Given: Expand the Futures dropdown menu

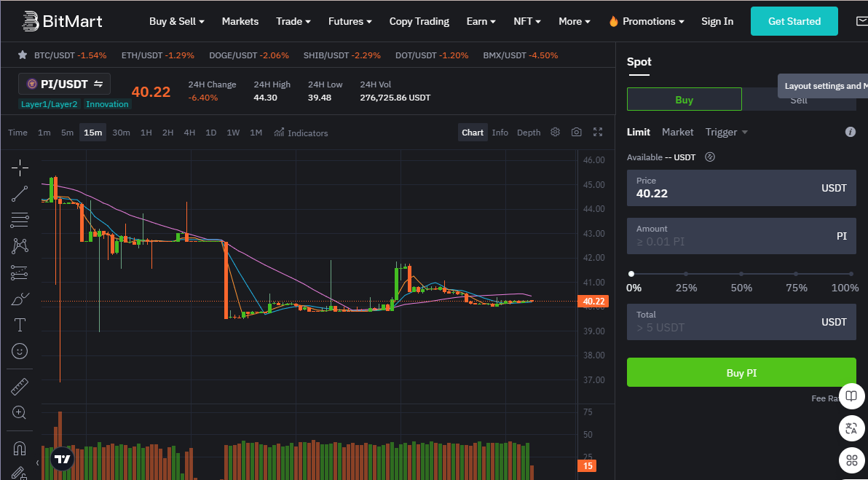Looking at the screenshot, I should tap(350, 21).
